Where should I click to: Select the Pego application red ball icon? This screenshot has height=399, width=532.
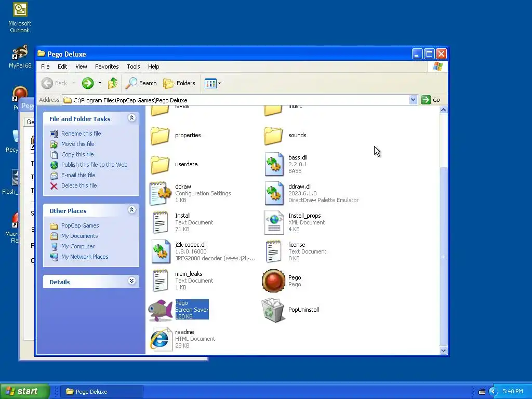273,281
